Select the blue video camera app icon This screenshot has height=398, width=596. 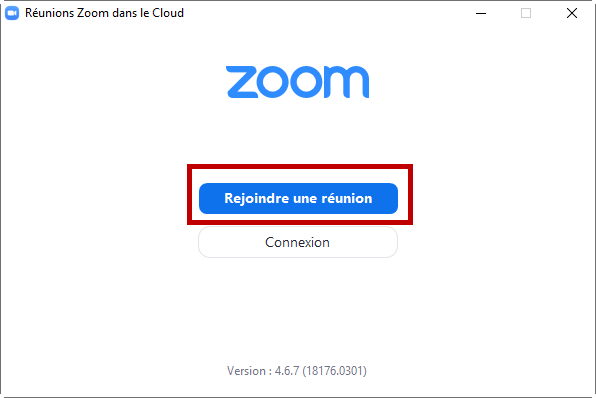pos(12,13)
